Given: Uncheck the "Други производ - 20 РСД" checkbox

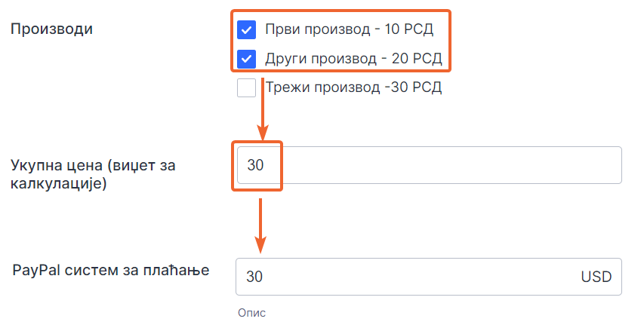Looking at the screenshot, I should 247,59.
